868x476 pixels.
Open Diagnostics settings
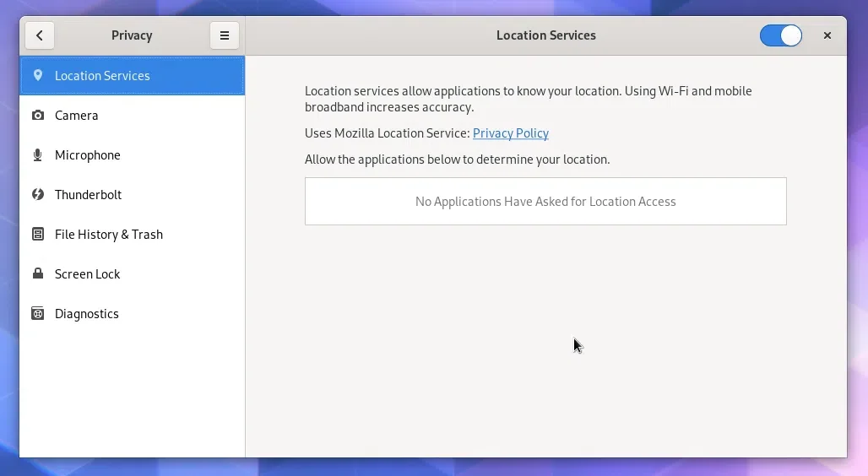point(132,314)
